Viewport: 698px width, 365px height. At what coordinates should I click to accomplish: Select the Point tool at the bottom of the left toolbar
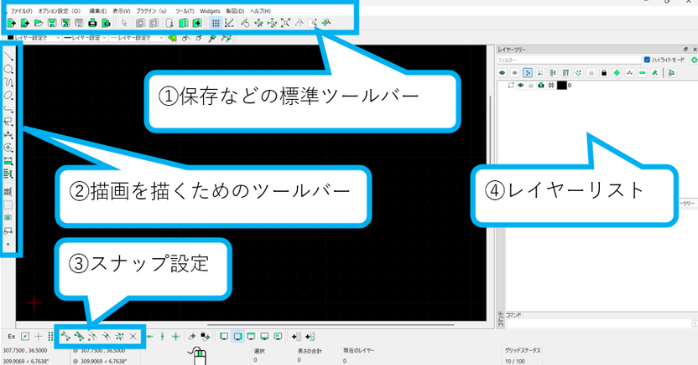(x=8, y=244)
